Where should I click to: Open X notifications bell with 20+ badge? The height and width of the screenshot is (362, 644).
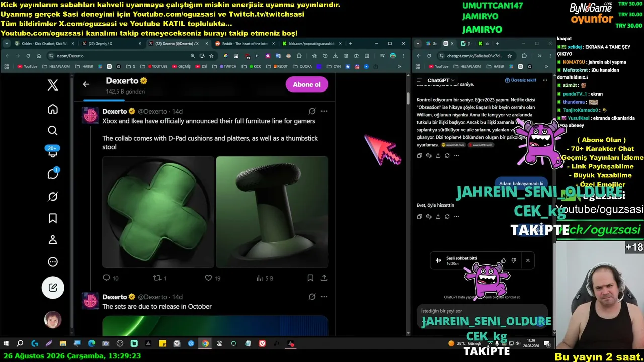pyautogui.click(x=53, y=152)
